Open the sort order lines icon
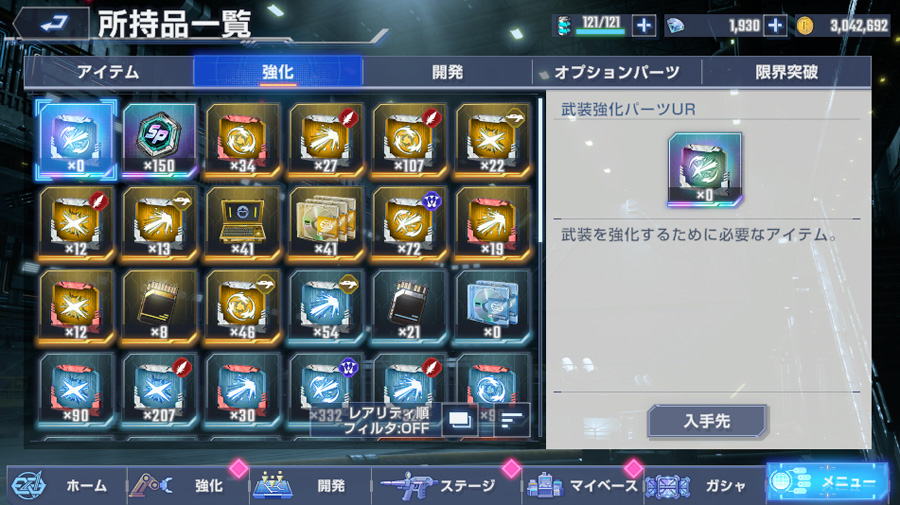This screenshot has width=900, height=505. [511, 420]
